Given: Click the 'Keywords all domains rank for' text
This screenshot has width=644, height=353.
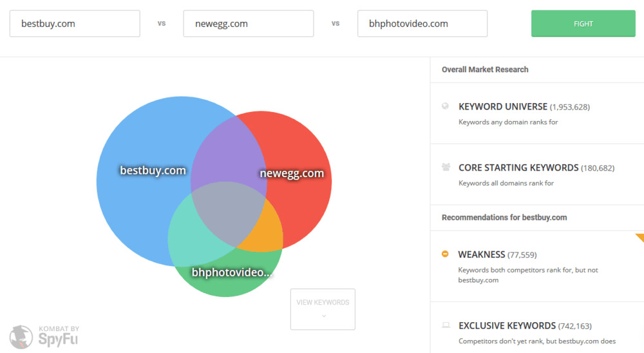Looking at the screenshot, I should (506, 184).
